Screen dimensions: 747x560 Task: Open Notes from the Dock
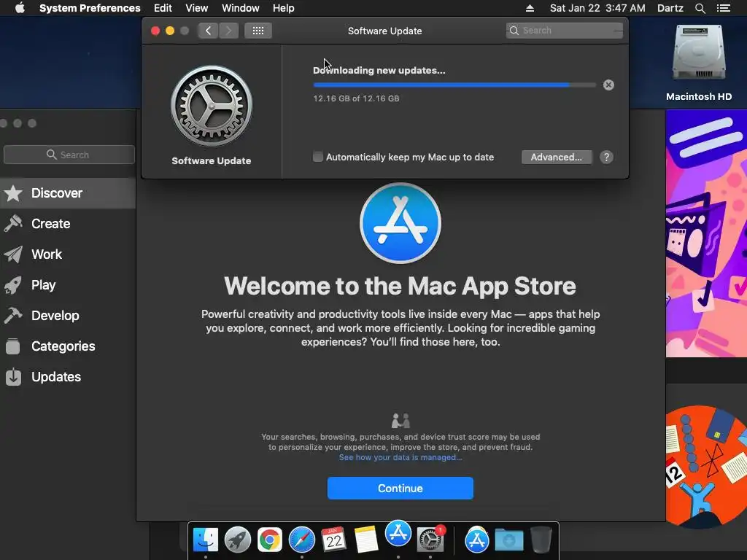366,540
